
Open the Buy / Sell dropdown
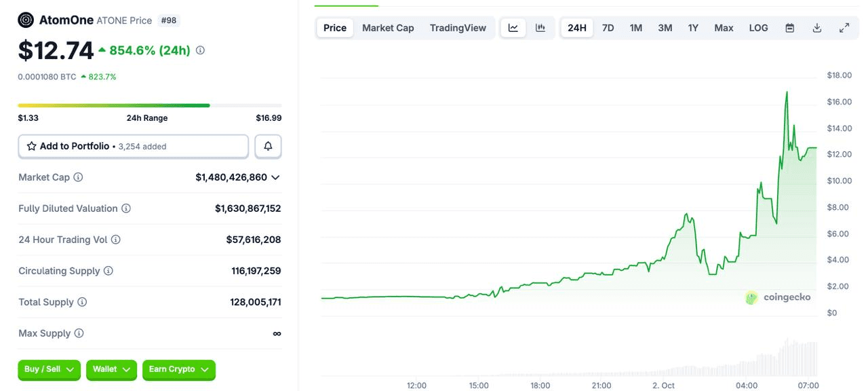point(50,369)
